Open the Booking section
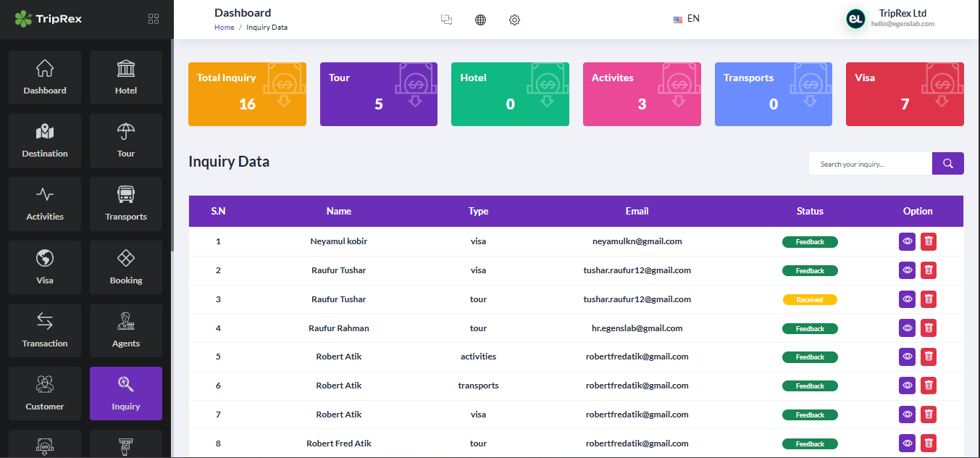This screenshot has height=458, width=980. [125, 267]
